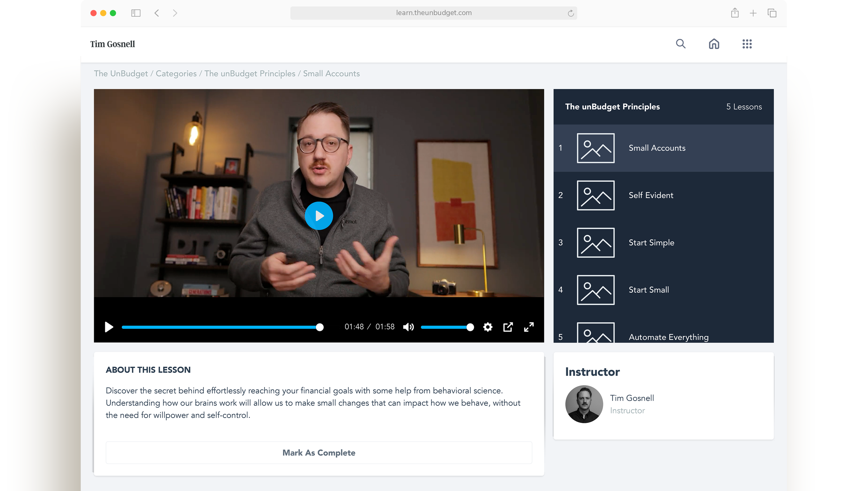
Task: Click the search magnifier icon in header
Action: click(x=681, y=44)
